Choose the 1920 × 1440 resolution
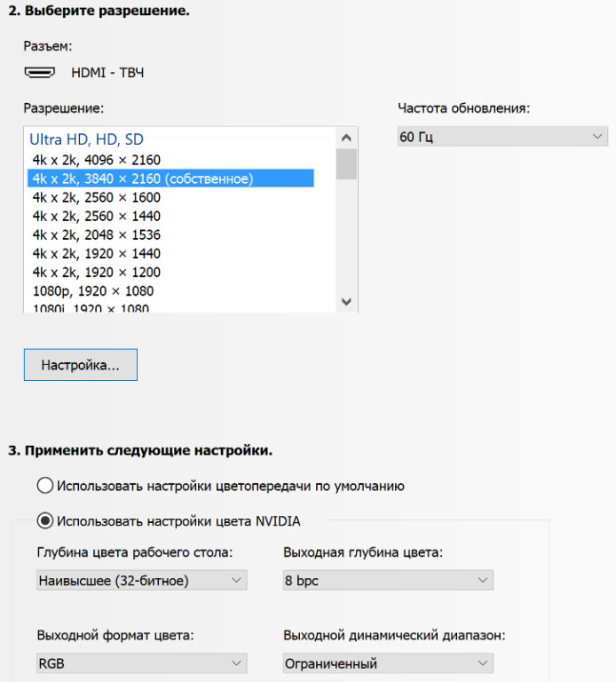Screen dimensions: 616x682 [x=97, y=253]
